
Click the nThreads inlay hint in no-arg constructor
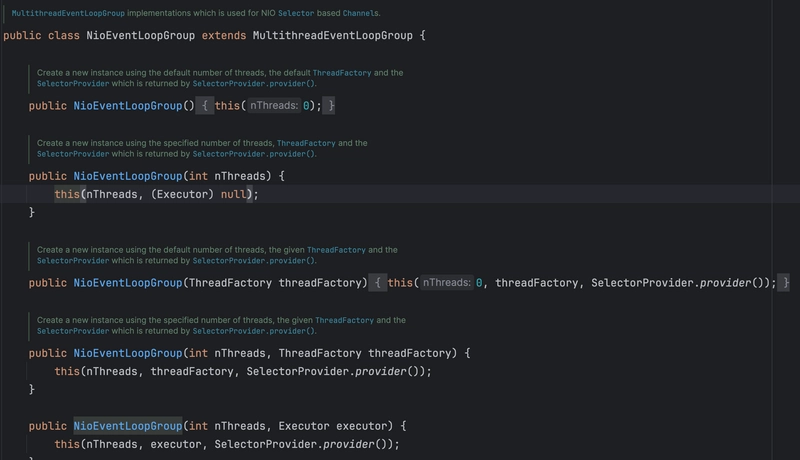(x=274, y=106)
